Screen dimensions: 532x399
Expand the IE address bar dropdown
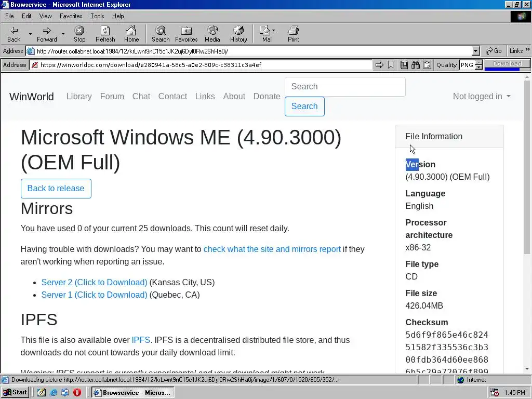click(x=476, y=51)
